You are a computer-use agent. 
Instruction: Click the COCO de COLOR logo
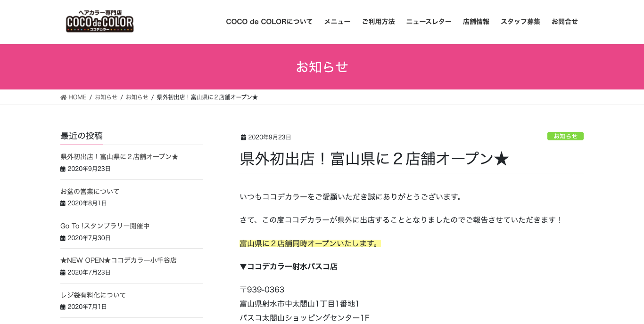[x=99, y=22]
